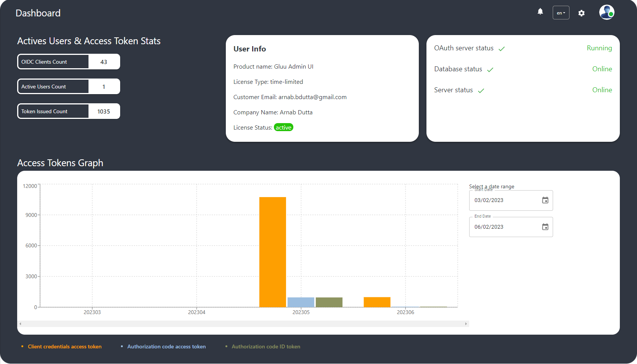Click the 'Product name: Gluu Admin UI' line

pyautogui.click(x=273, y=67)
